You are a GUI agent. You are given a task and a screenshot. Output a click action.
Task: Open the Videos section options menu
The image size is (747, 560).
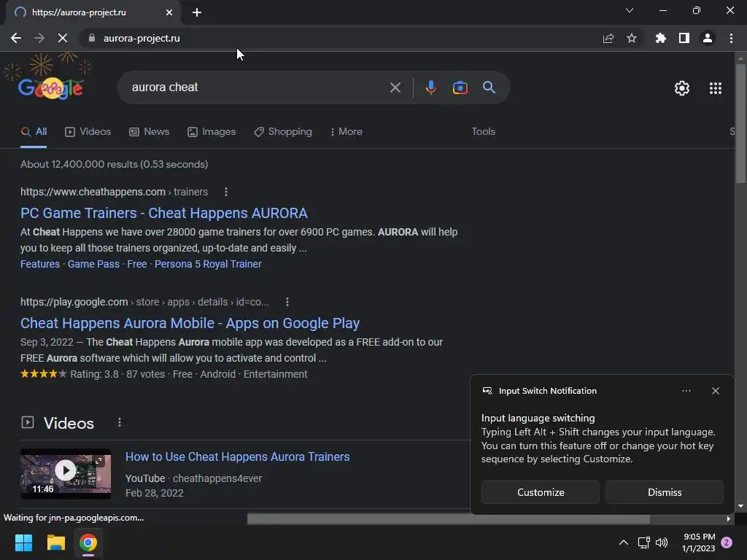click(x=120, y=422)
